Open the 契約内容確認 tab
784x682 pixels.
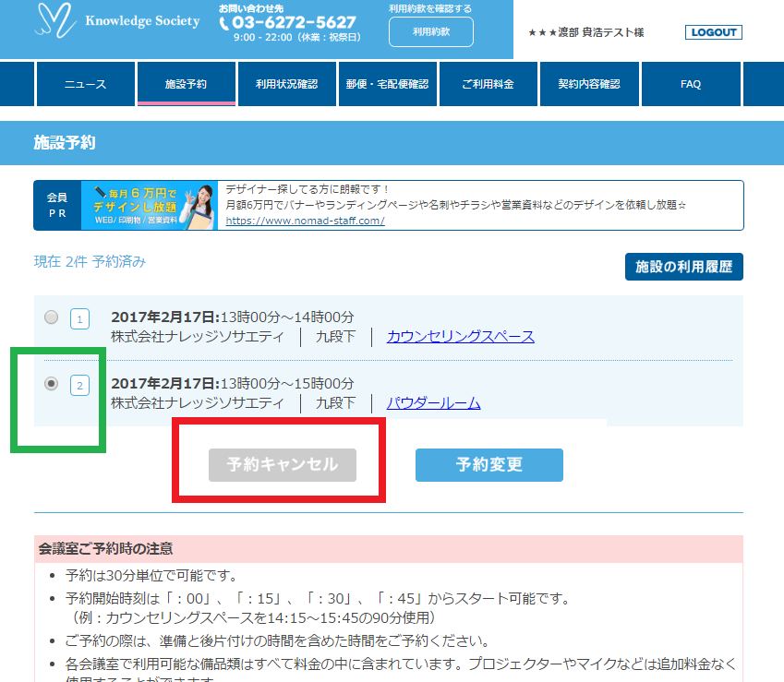(589, 84)
